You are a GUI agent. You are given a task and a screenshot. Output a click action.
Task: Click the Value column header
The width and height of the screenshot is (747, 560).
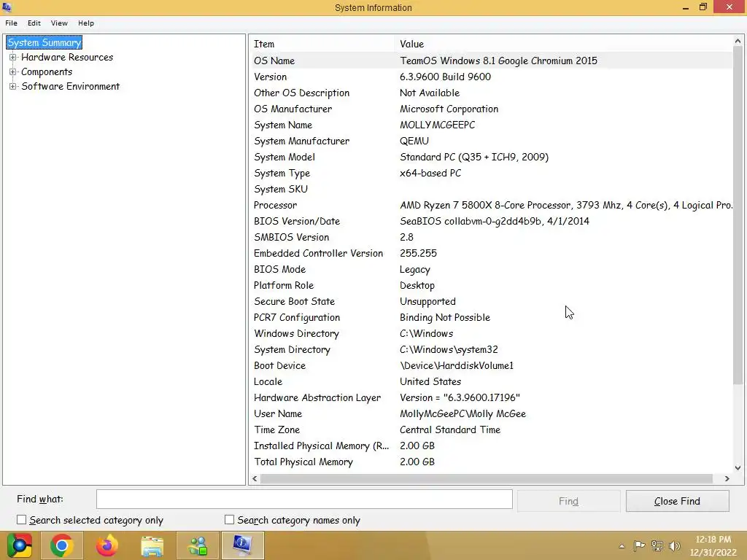(564, 44)
